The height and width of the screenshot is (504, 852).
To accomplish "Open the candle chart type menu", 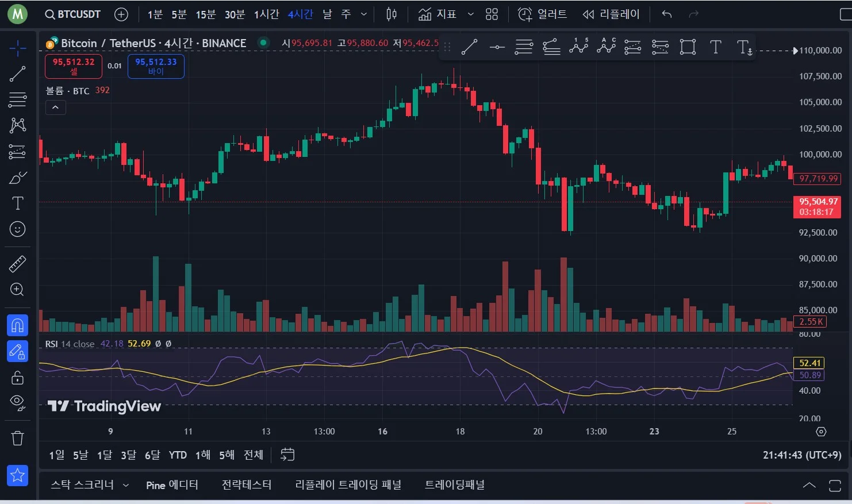I will coord(392,14).
